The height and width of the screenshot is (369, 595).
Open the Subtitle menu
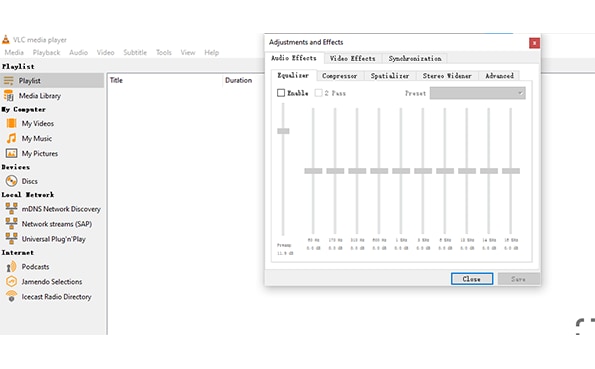click(135, 52)
